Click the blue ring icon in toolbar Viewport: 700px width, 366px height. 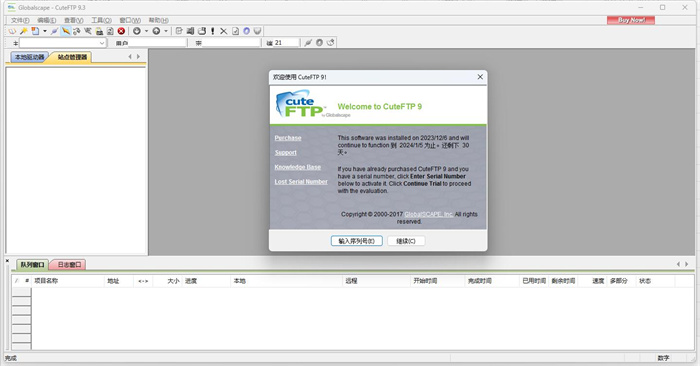point(246,31)
